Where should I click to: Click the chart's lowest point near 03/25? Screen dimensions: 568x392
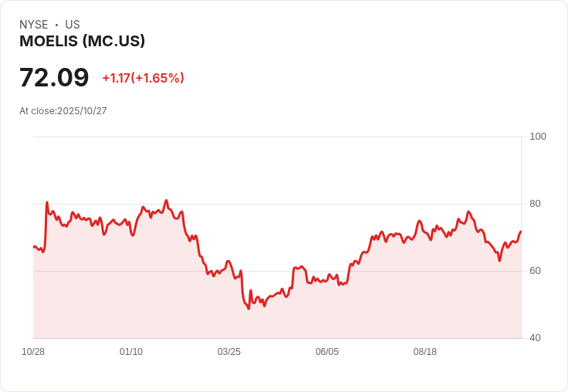(248, 309)
